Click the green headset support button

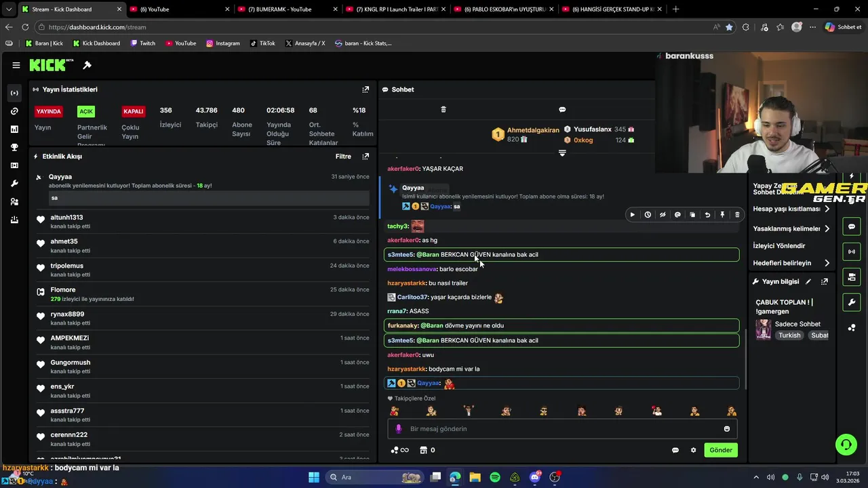pyautogui.click(x=846, y=445)
